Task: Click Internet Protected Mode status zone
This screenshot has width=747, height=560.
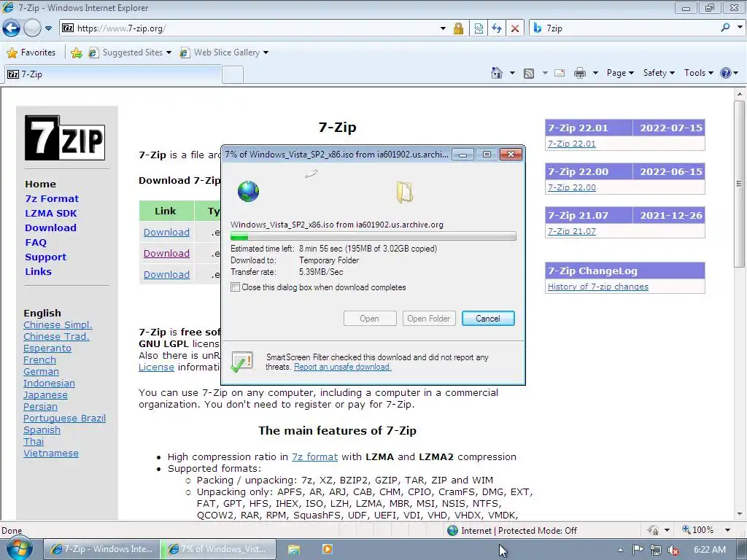Action: pyautogui.click(x=512, y=531)
